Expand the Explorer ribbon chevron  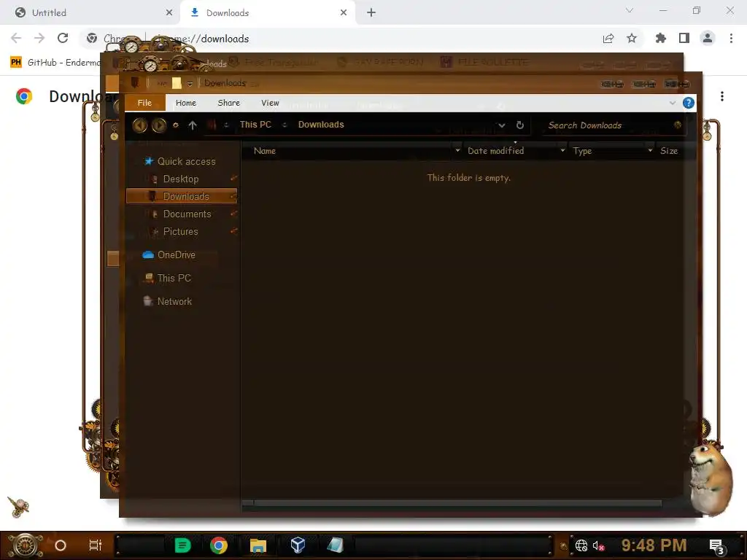coord(672,103)
